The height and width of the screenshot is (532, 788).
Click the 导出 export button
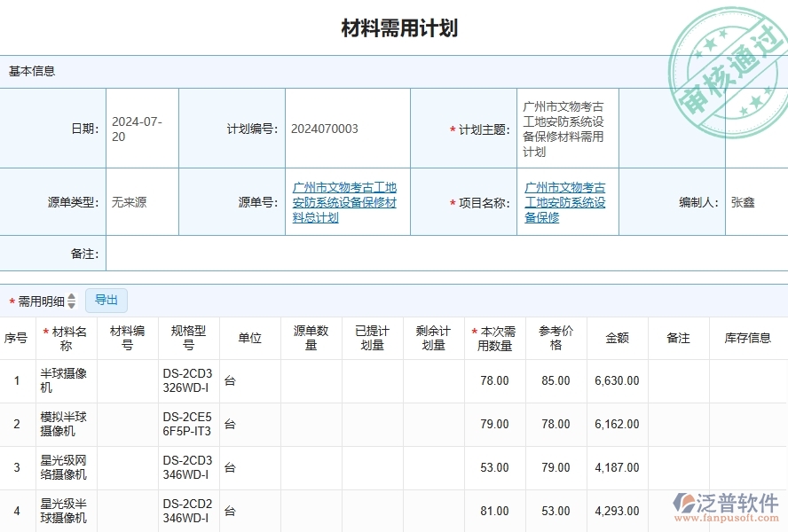[106, 300]
